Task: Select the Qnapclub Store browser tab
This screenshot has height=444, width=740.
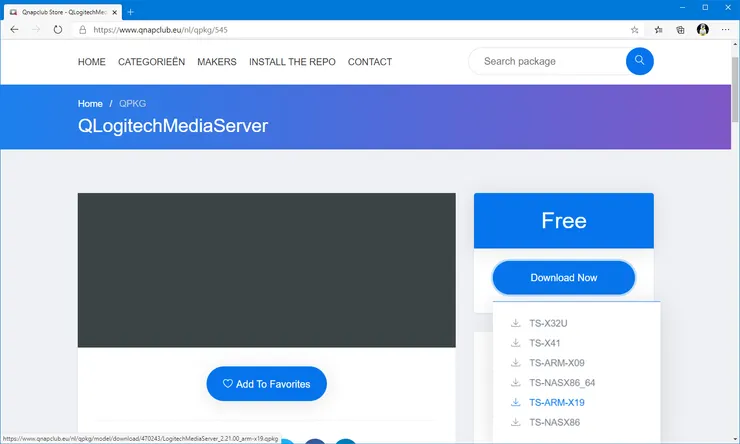Action: 63,12
